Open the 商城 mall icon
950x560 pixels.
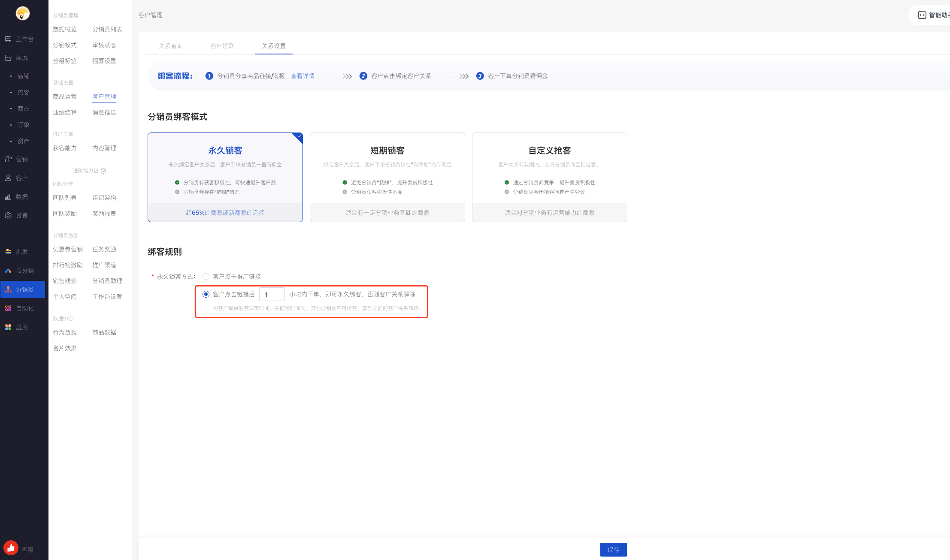pos(8,58)
